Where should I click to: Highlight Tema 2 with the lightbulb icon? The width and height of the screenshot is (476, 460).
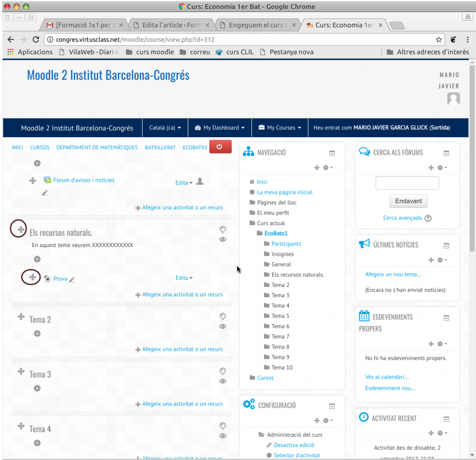click(x=223, y=316)
